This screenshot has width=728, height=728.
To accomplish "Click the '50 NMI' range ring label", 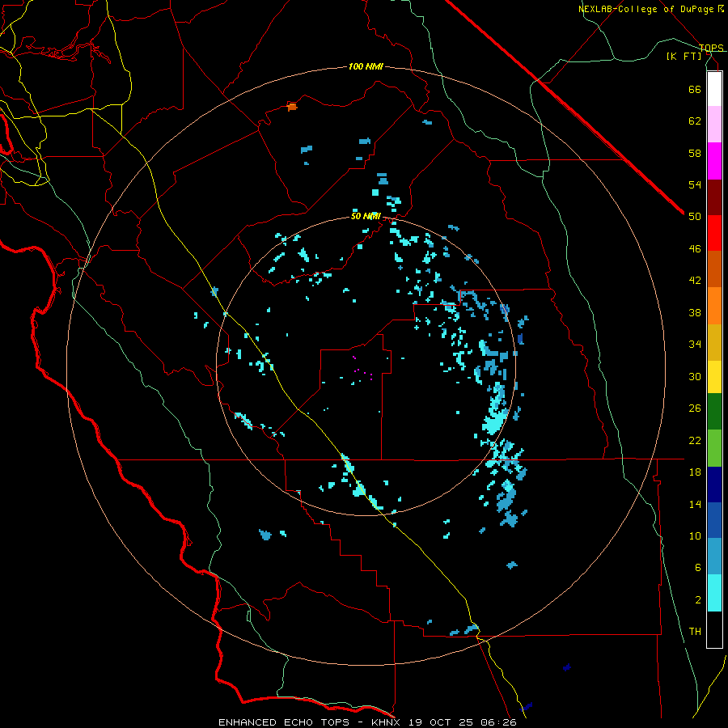I will (366, 216).
